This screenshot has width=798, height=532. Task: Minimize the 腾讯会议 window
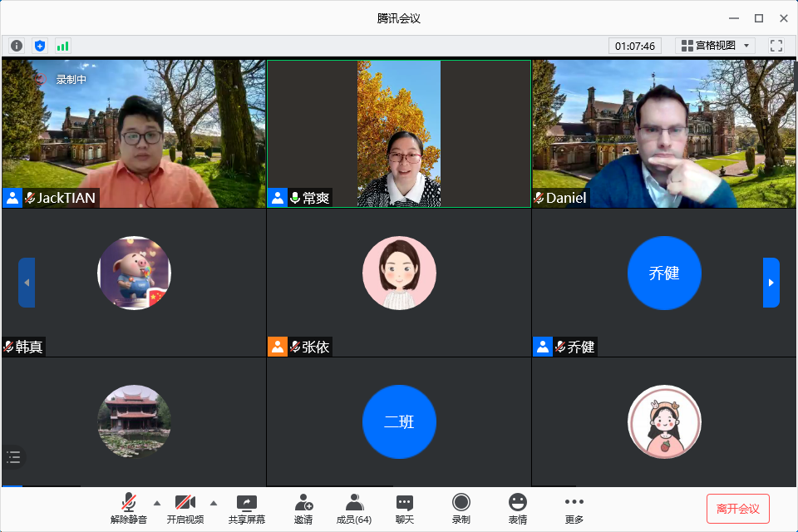[734, 18]
